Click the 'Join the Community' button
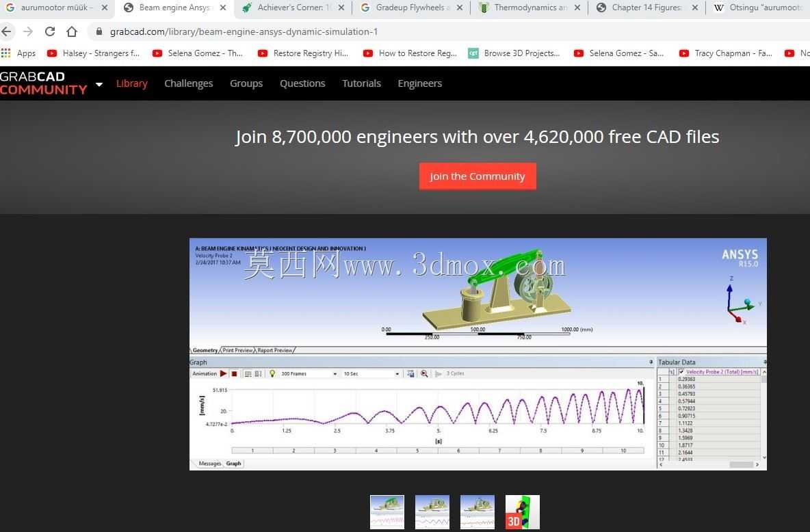This screenshot has width=810, height=532. (478, 176)
